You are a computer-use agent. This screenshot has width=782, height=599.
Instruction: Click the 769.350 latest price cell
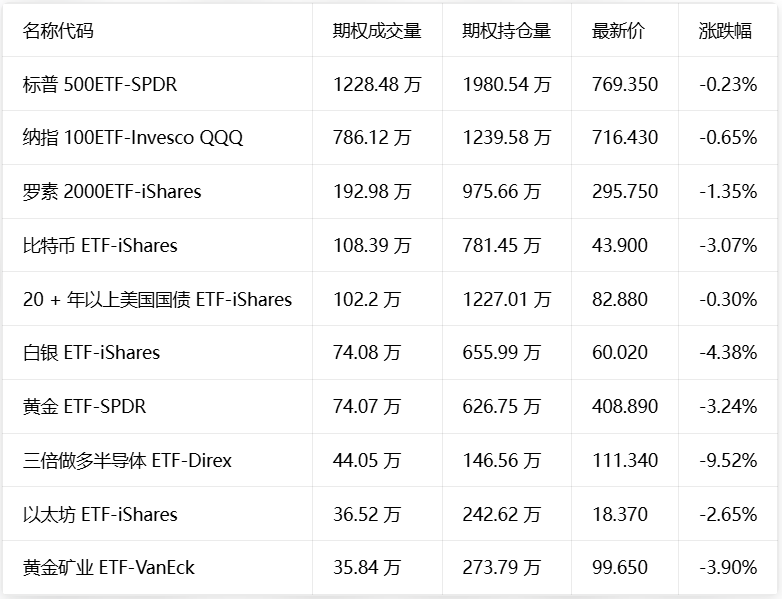(625, 84)
